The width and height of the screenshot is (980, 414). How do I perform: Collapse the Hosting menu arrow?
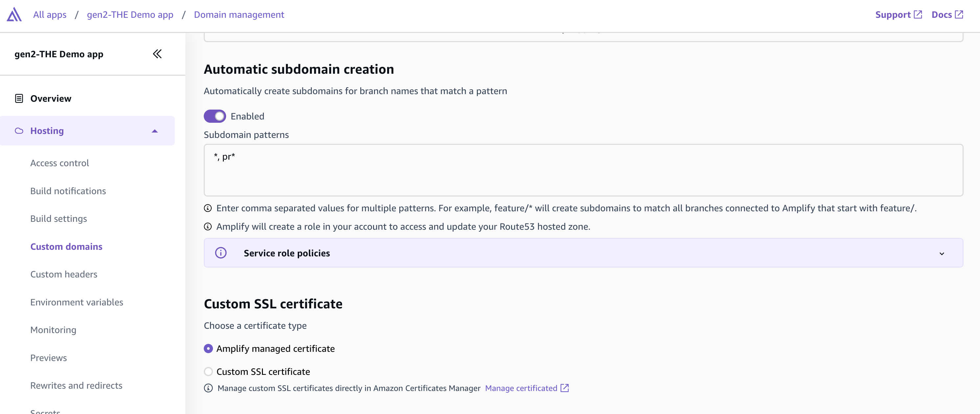[154, 131]
